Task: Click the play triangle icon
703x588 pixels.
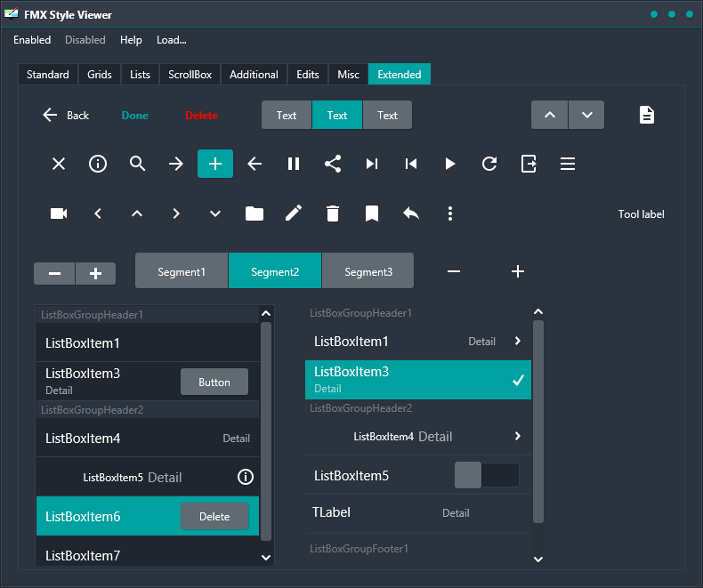Action: point(450,164)
